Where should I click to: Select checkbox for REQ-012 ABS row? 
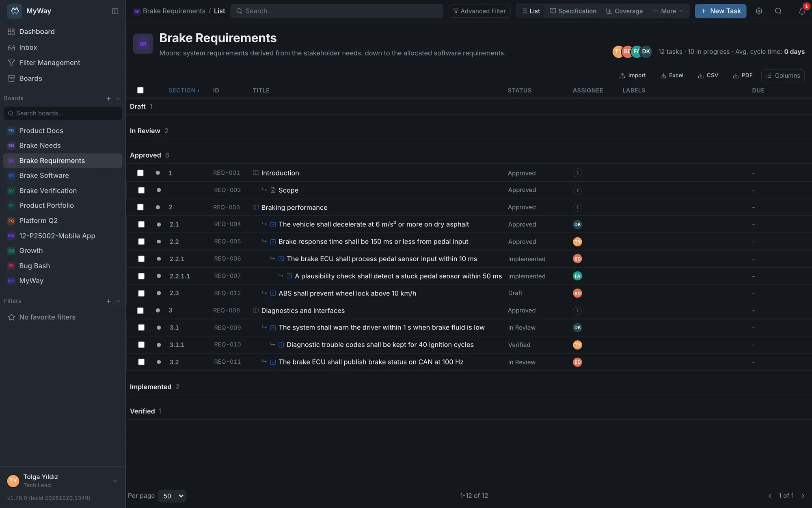(x=141, y=293)
